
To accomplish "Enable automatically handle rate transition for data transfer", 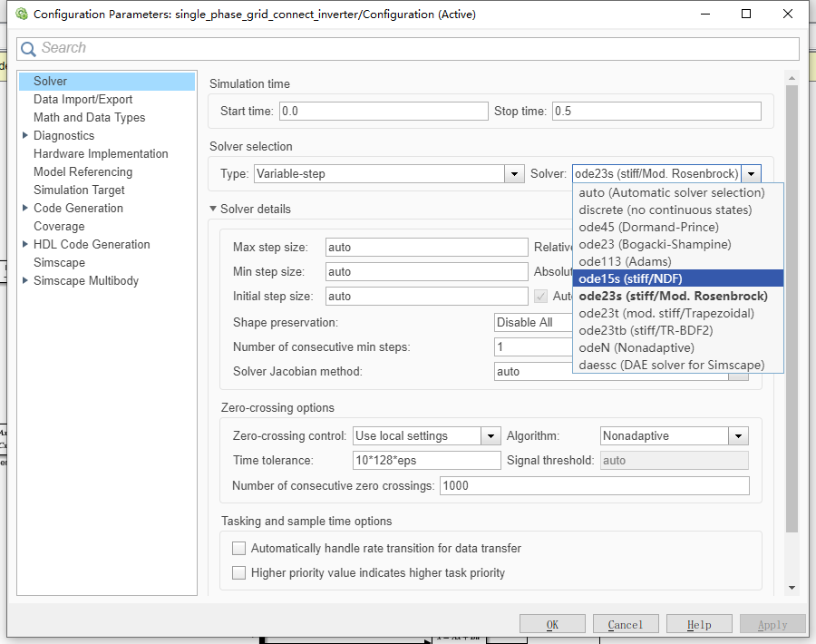I will click(x=238, y=548).
